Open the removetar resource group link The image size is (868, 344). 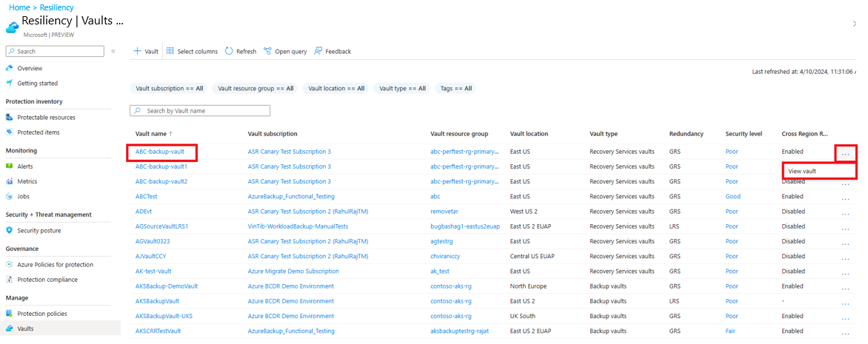click(x=443, y=212)
